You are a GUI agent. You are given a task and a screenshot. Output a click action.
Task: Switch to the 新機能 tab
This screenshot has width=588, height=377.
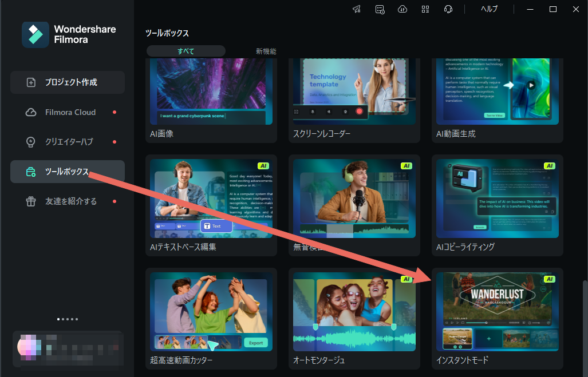coord(266,51)
